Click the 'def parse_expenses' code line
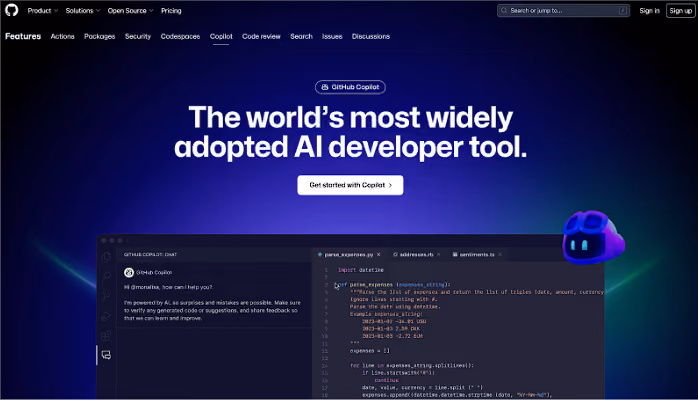Viewport: 698px width, 400px height. point(394,285)
